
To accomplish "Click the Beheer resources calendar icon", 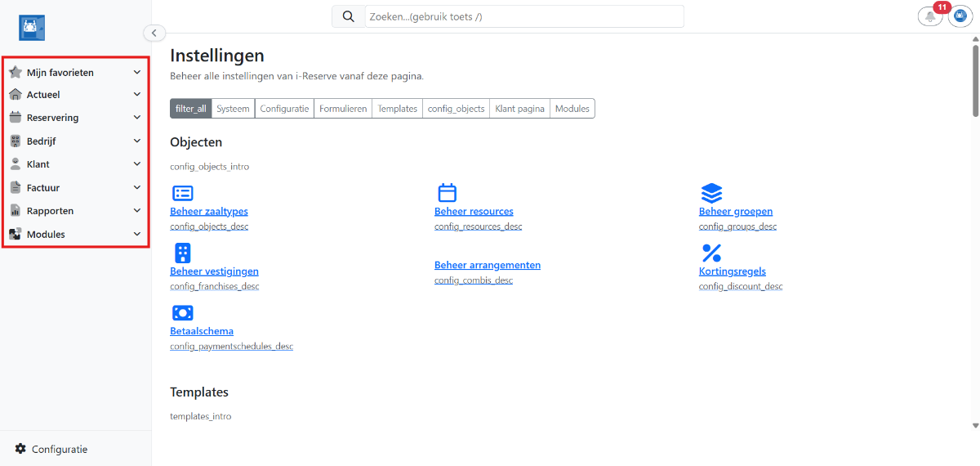I will [x=447, y=193].
